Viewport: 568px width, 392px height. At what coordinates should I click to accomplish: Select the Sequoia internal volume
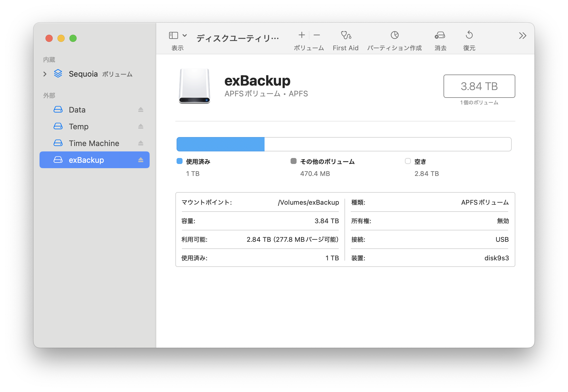[83, 74]
